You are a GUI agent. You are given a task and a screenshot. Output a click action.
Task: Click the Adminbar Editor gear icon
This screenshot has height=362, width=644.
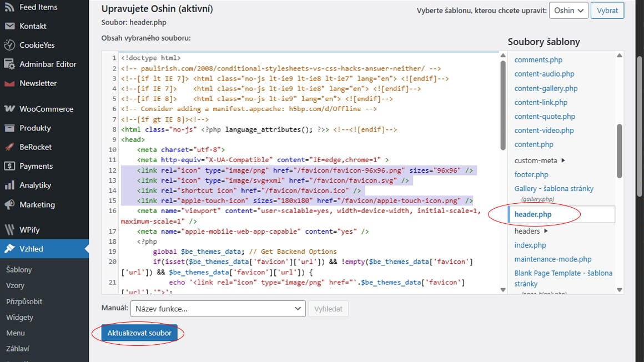click(9, 64)
